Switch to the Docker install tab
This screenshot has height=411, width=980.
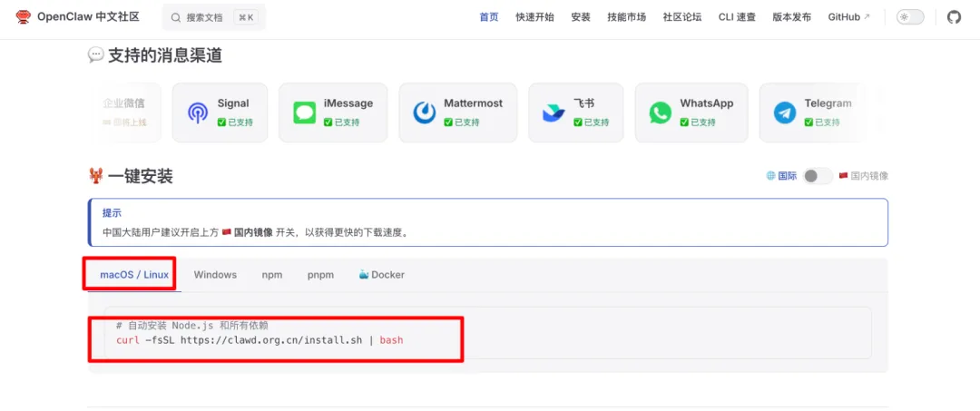click(x=382, y=275)
